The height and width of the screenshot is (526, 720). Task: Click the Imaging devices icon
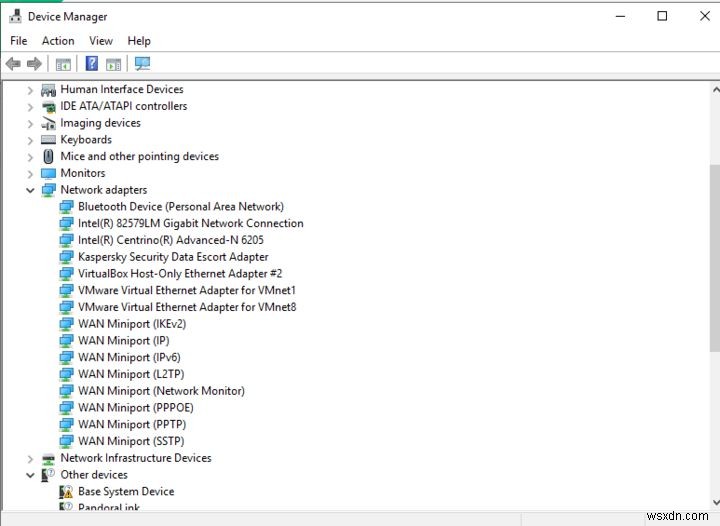[48, 123]
